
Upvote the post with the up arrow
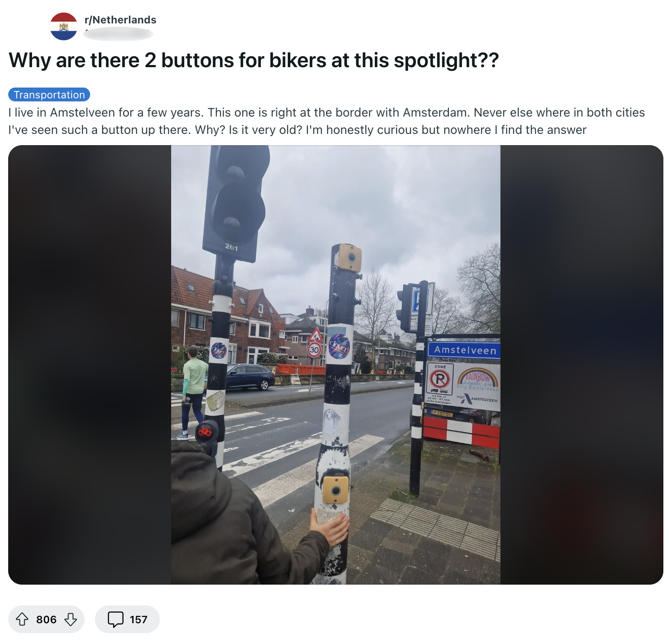tap(22, 619)
